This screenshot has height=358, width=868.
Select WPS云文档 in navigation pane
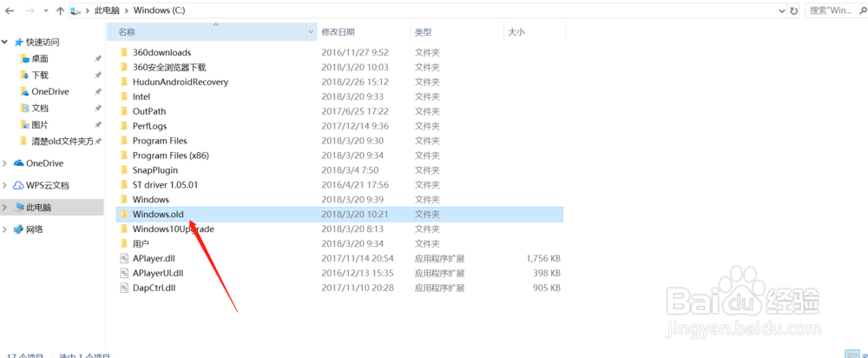(x=48, y=185)
